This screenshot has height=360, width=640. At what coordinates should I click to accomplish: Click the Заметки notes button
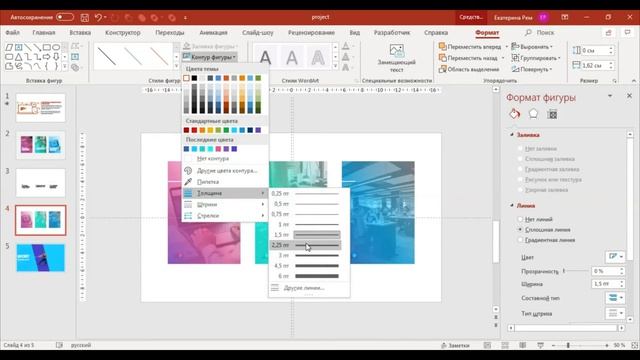(455, 345)
